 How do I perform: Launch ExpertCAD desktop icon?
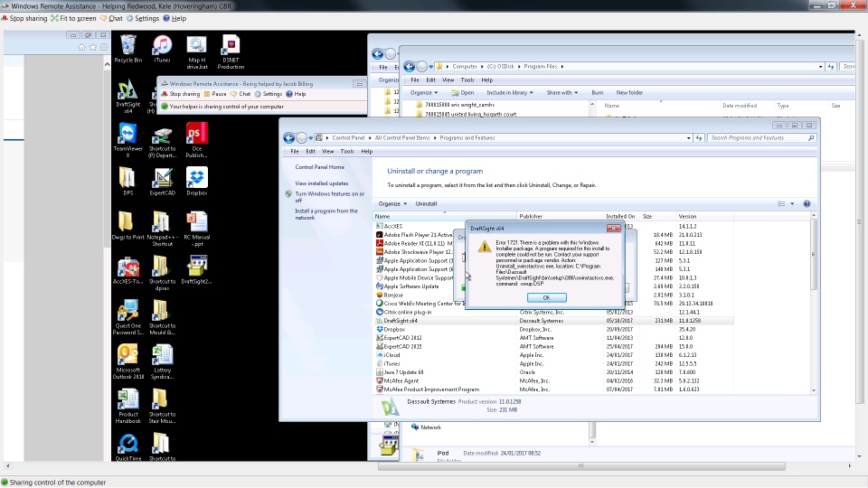pyautogui.click(x=162, y=181)
